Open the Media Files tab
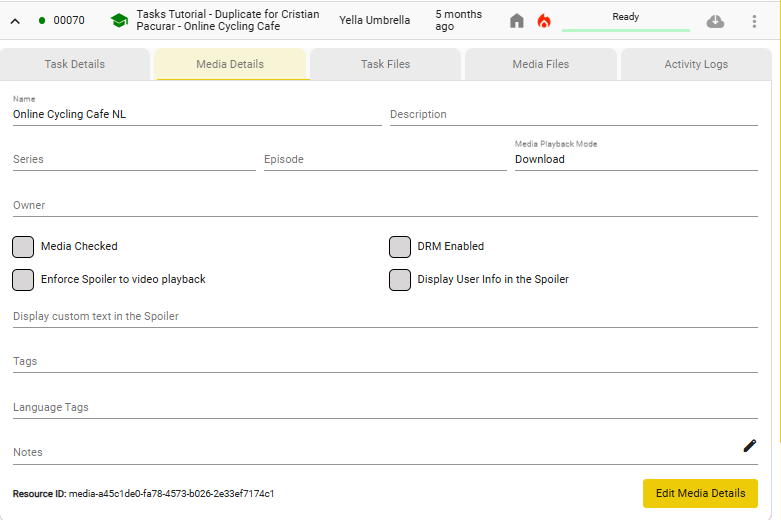 [541, 64]
